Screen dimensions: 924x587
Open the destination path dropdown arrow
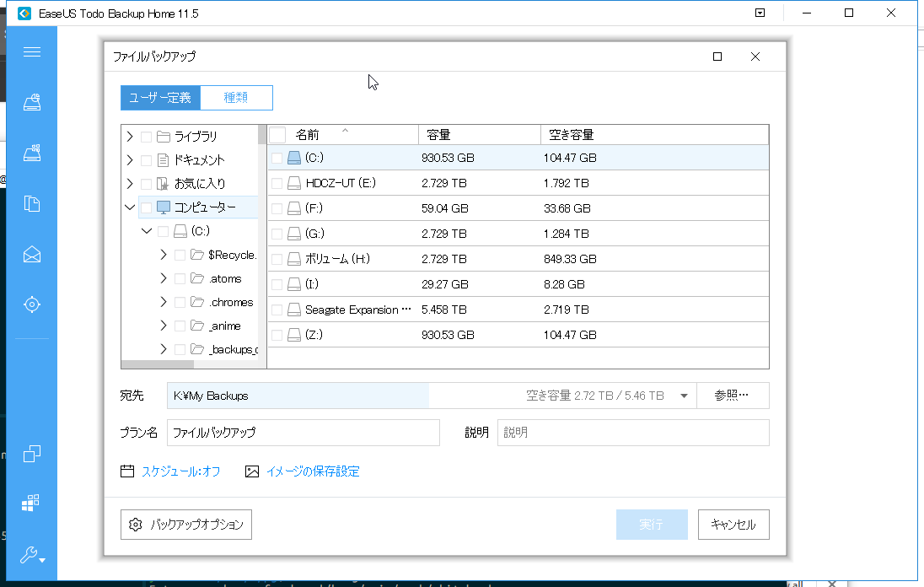684,396
